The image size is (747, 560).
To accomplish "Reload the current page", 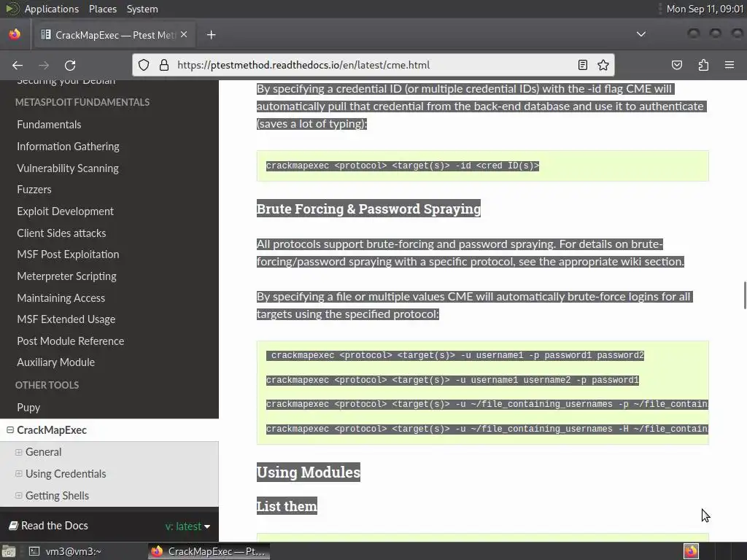I will pyautogui.click(x=70, y=65).
